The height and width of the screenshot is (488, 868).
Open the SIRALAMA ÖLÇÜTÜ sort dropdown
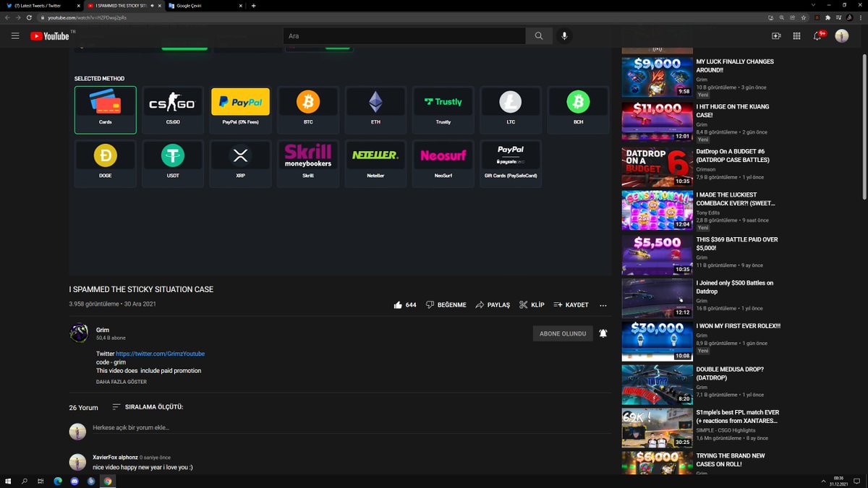click(x=148, y=407)
